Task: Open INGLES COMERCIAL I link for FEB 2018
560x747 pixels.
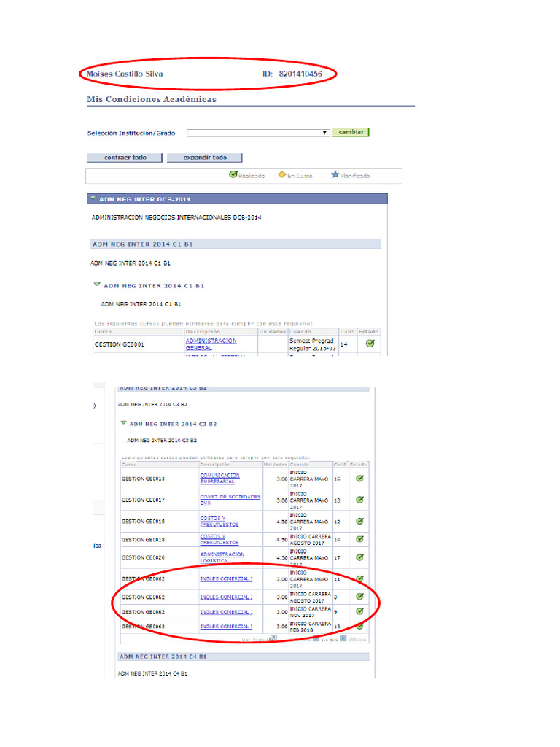Action: point(226,627)
